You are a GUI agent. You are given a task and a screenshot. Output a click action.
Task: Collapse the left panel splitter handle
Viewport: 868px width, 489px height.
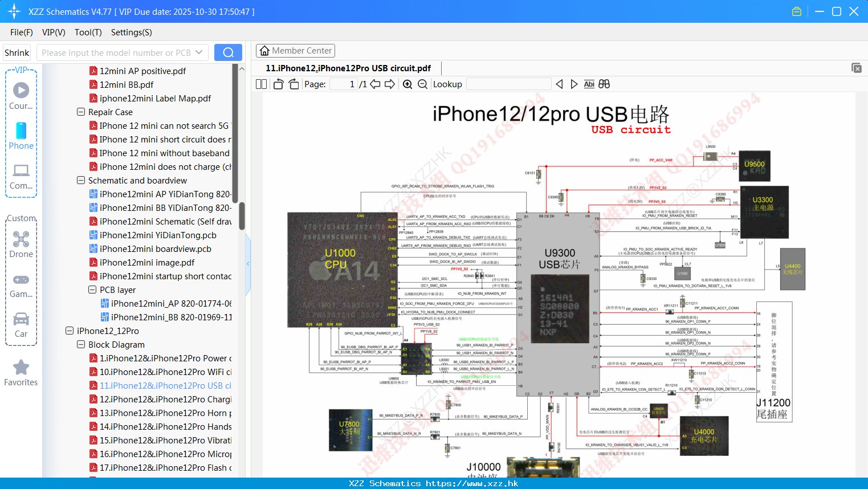coord(248,263)
